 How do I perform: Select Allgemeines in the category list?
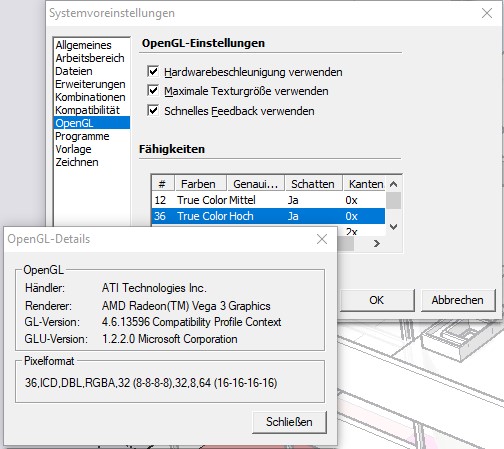coord(83,45)
